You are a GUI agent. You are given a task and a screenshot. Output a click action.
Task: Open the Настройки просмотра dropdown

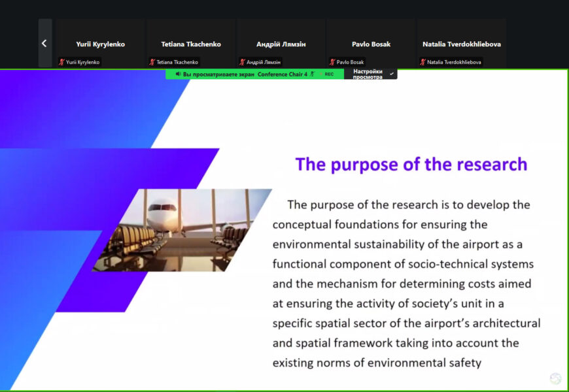[369, 74]
